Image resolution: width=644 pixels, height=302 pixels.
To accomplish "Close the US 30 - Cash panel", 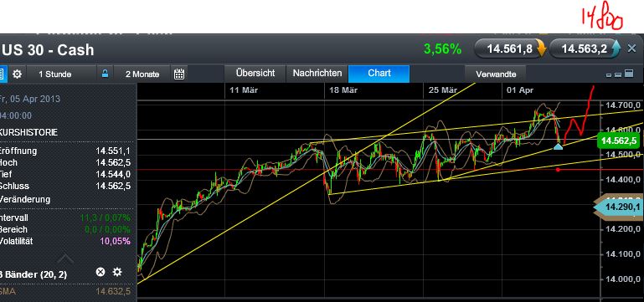I will (631, 49).
